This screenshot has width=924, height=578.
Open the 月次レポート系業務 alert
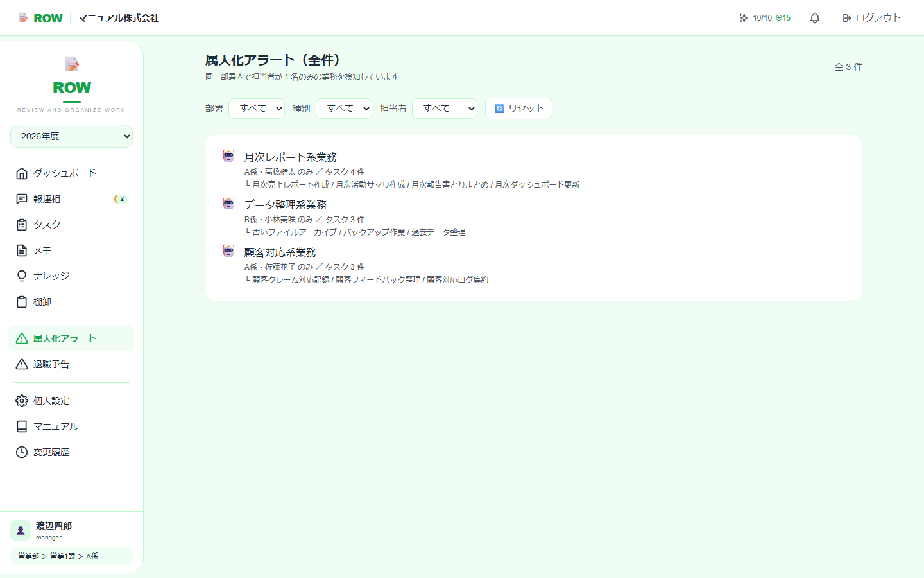[x=291, y=157]
